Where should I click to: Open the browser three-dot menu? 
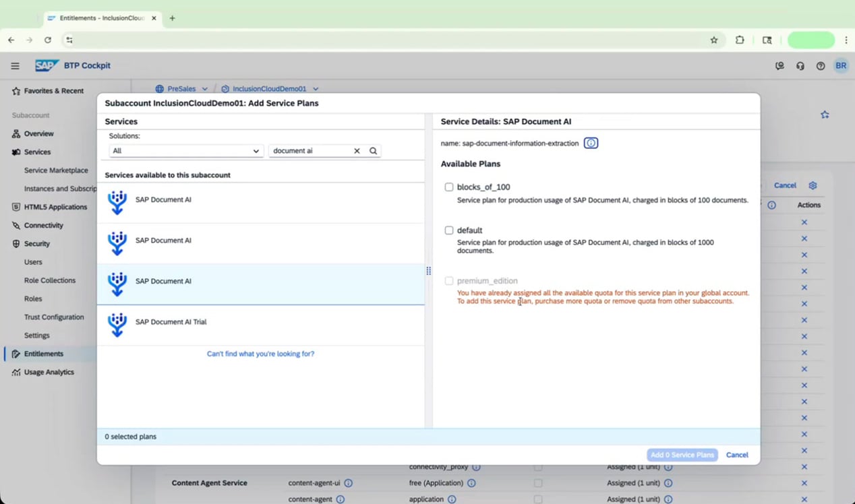(846, 40)
